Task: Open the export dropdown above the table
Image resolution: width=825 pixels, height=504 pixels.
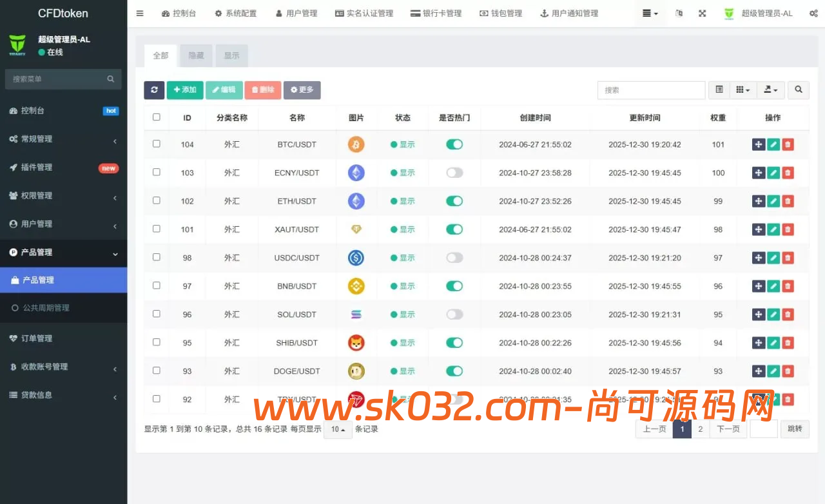Action: [x=771, y=90]
